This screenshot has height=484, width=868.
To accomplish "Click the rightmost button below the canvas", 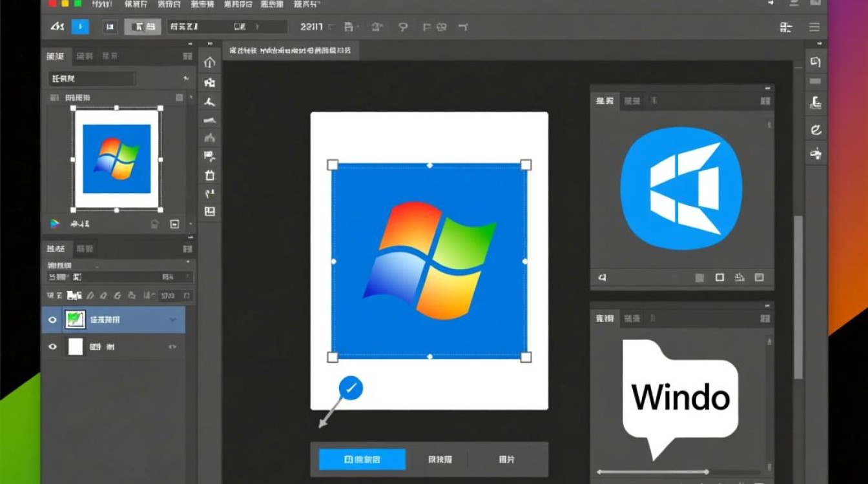I will pyautogui.click(x=507, y=459).
